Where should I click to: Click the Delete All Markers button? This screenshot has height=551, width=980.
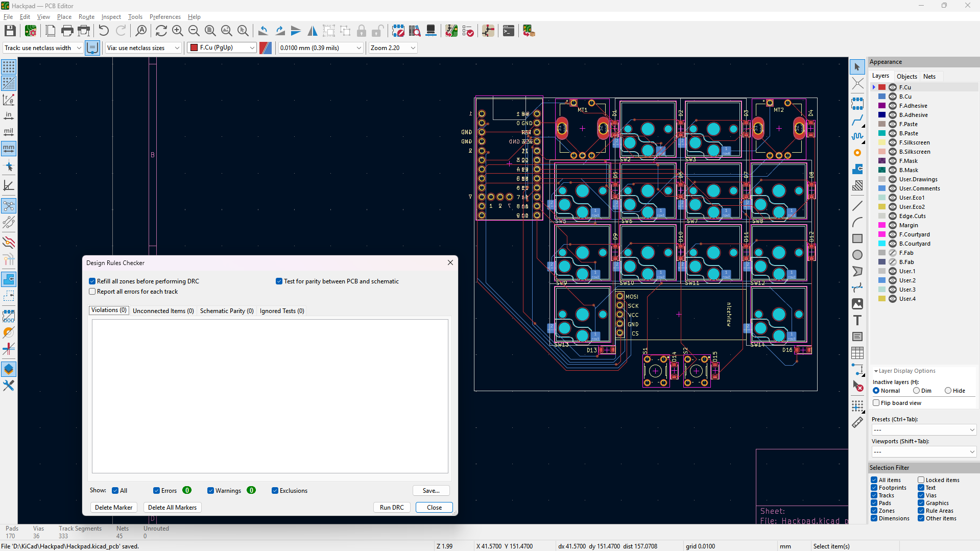tap(172, 507)
